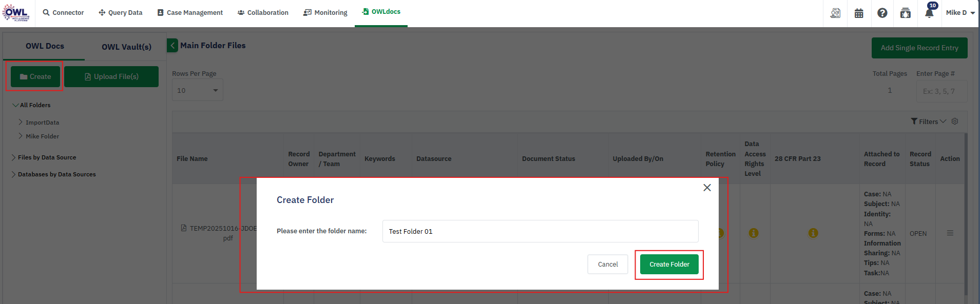Image resolution: width=980 pixels, height=304 pixels.
Task: Open the Rows Per Page dropdown
Action: (x=197, y=91)
